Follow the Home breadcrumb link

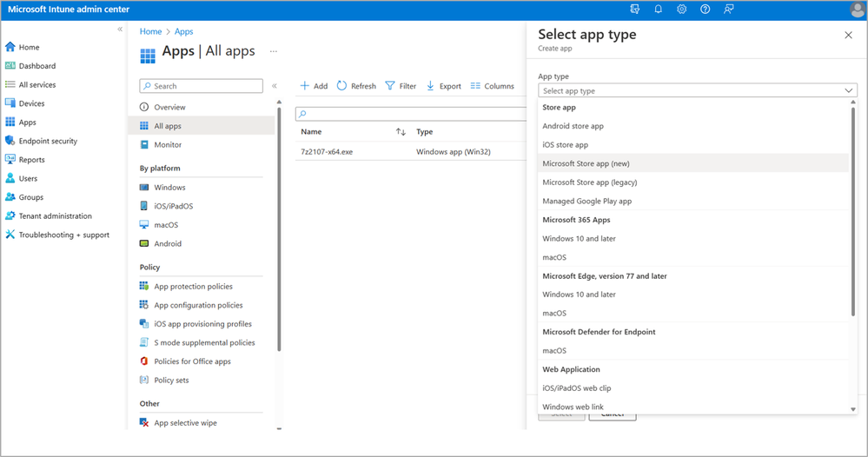point(150,31)
